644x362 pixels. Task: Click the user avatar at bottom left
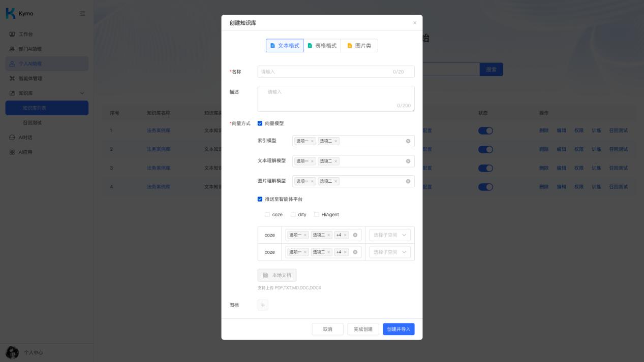point(12,352)
